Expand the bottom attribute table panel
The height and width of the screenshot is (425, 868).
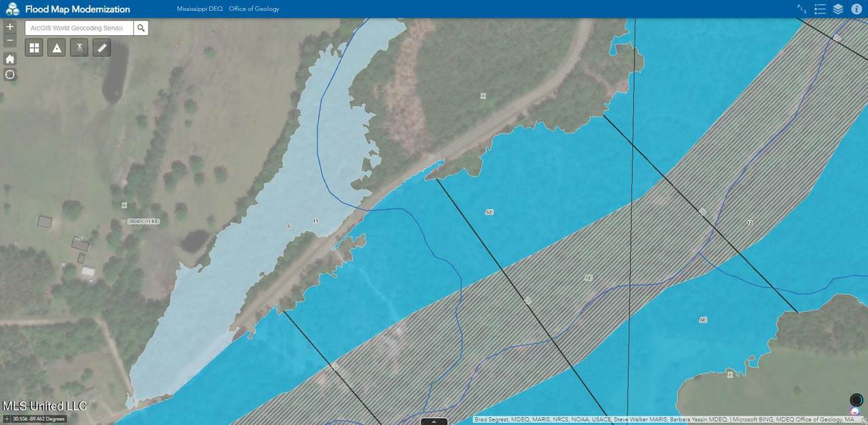[434, 421]
